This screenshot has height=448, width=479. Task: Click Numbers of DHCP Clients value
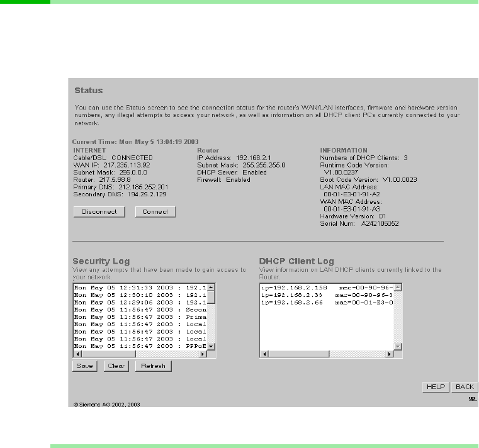click(406, 158)
